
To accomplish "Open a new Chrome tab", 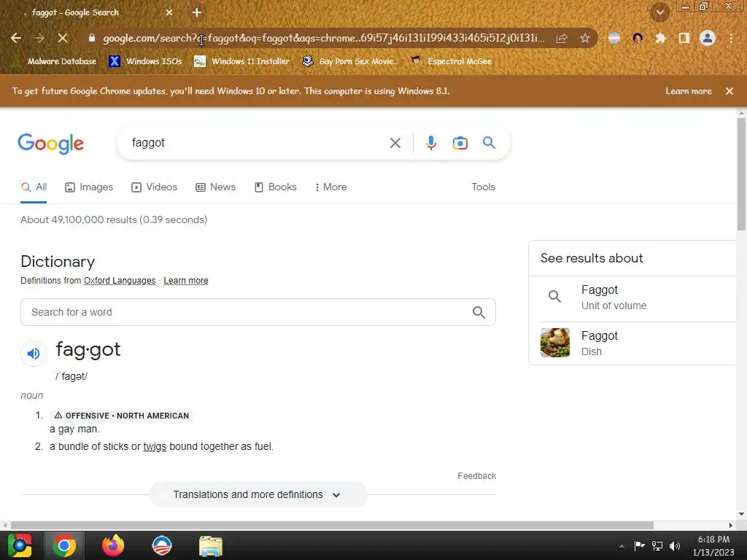I will [x=197, y=13].
